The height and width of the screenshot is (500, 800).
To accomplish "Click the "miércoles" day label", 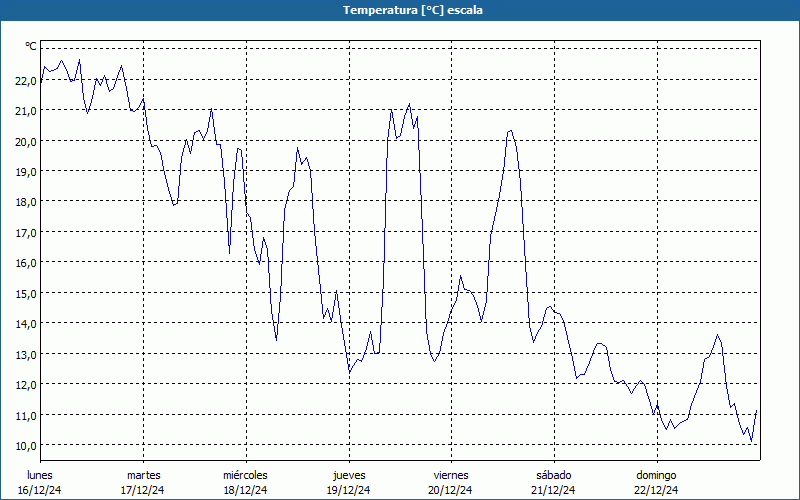I will pyautogui.click(x=245, y=475).
